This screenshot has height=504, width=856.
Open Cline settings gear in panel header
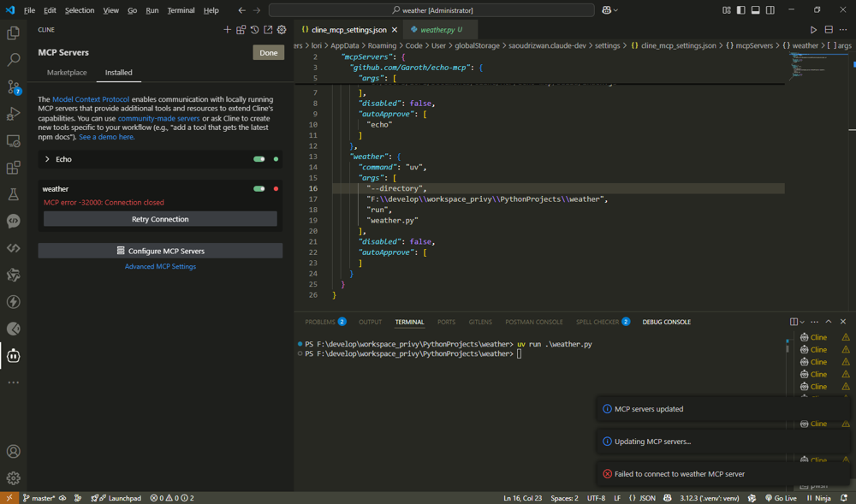tap(282, 30)
